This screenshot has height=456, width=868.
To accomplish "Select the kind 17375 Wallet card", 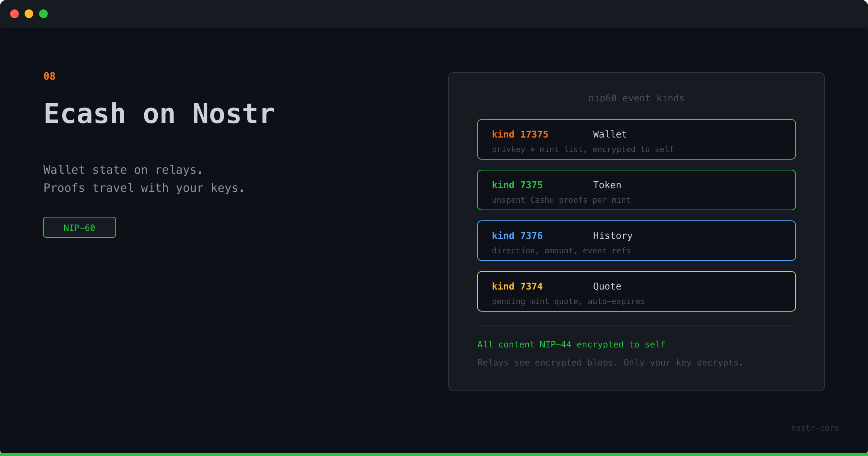I will click(636, 139).
